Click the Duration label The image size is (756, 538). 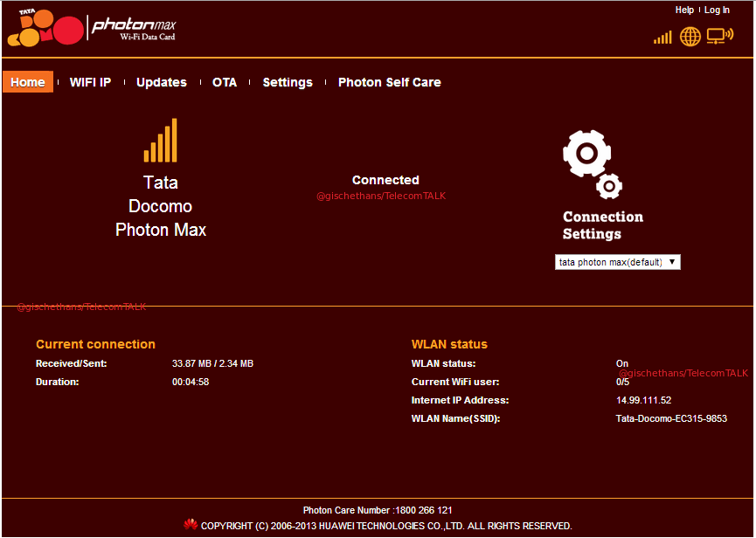[58, 382]
